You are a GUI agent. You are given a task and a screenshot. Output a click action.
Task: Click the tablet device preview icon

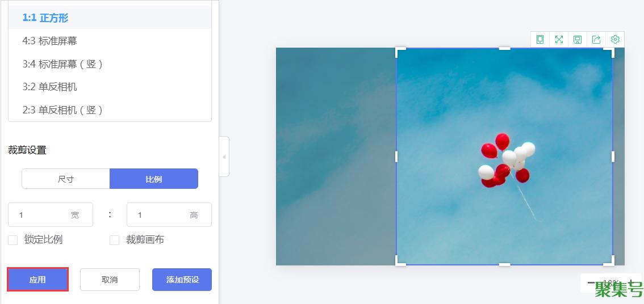point(540,39)
